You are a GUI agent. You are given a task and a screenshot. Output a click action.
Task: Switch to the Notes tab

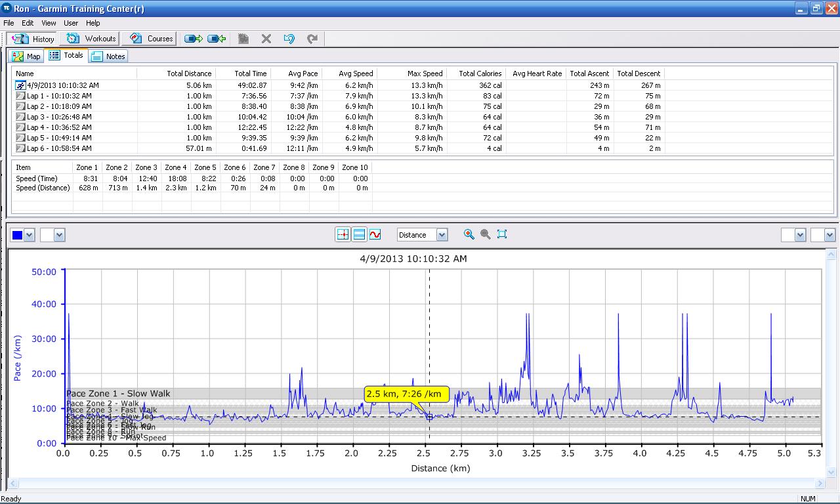tap(108, 56)
